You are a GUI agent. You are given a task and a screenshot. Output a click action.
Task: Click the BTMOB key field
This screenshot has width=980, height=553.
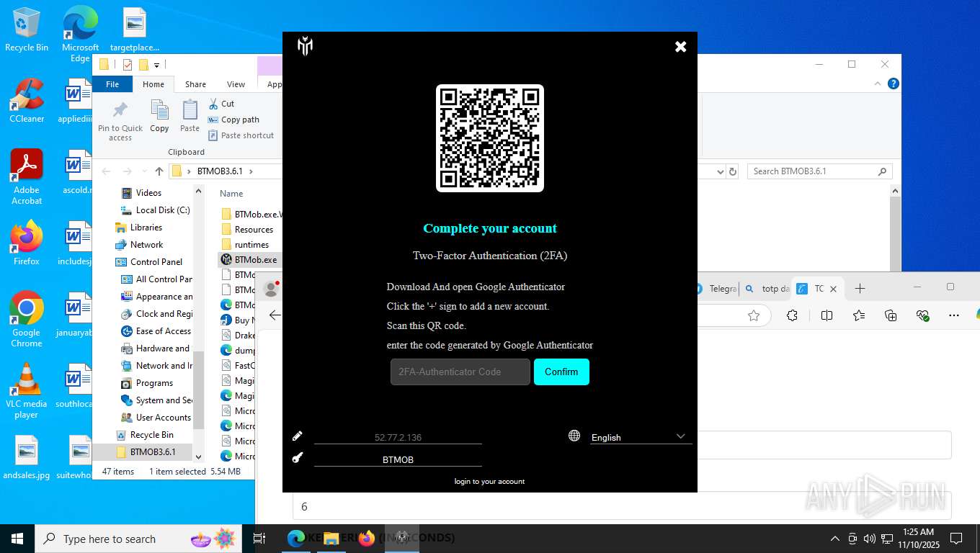[398, 459]
